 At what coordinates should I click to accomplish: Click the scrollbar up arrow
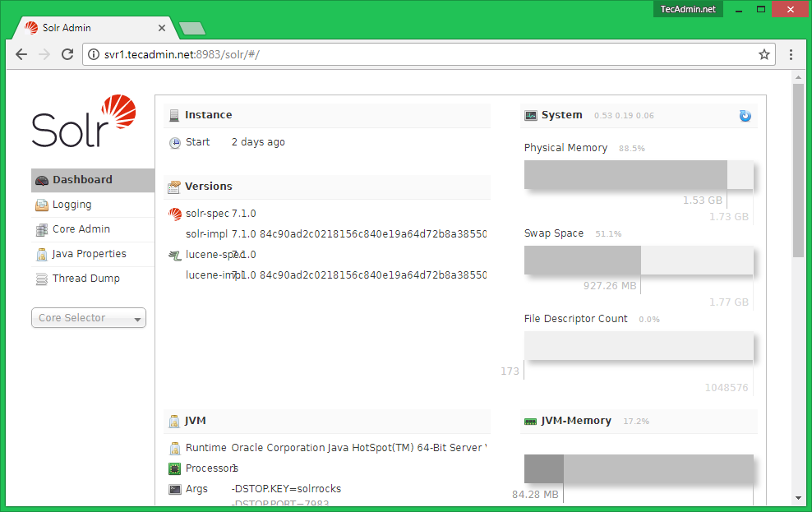[798, 77]
